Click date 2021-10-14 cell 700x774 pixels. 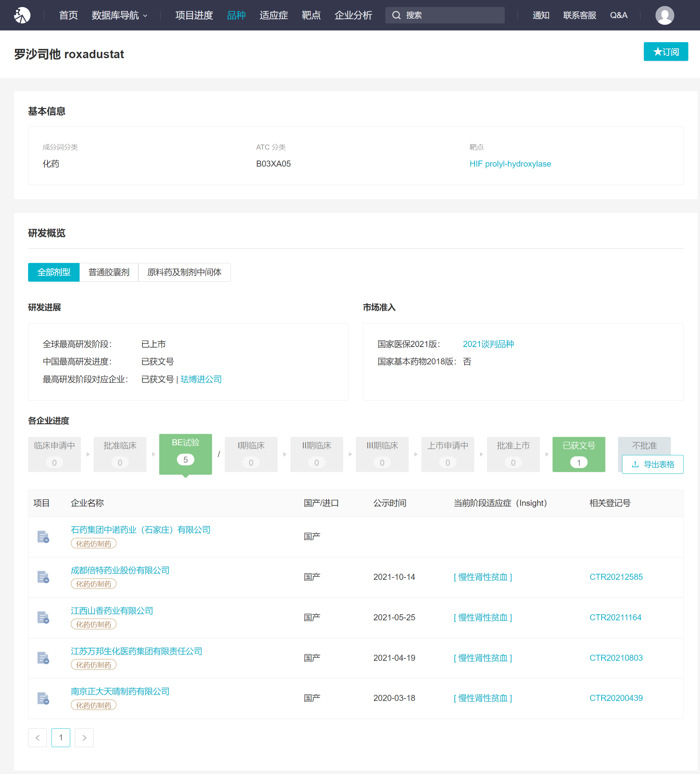pyautogui.click(x=394, y=577)
